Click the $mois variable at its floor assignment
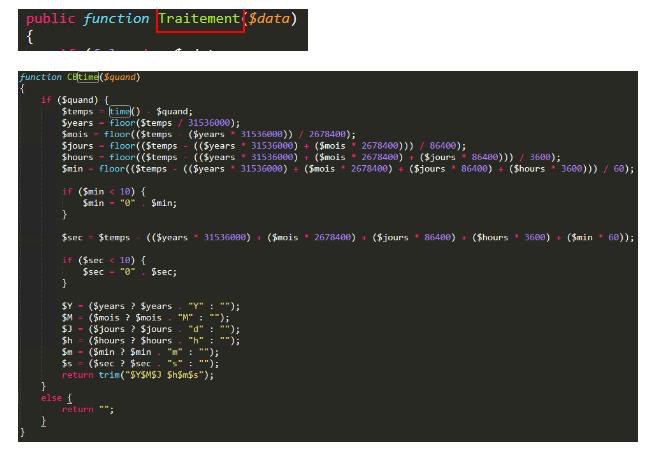 (x=75, y=134)
